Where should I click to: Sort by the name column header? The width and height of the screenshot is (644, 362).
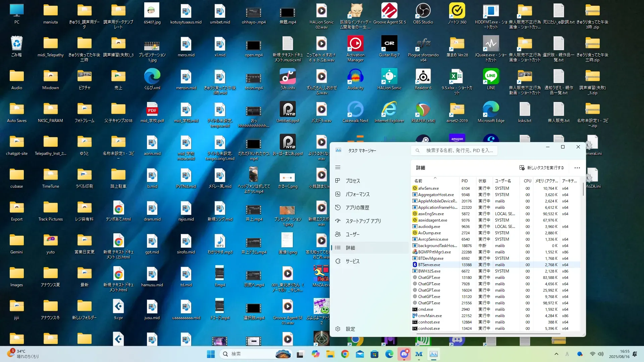pos(418,181)
